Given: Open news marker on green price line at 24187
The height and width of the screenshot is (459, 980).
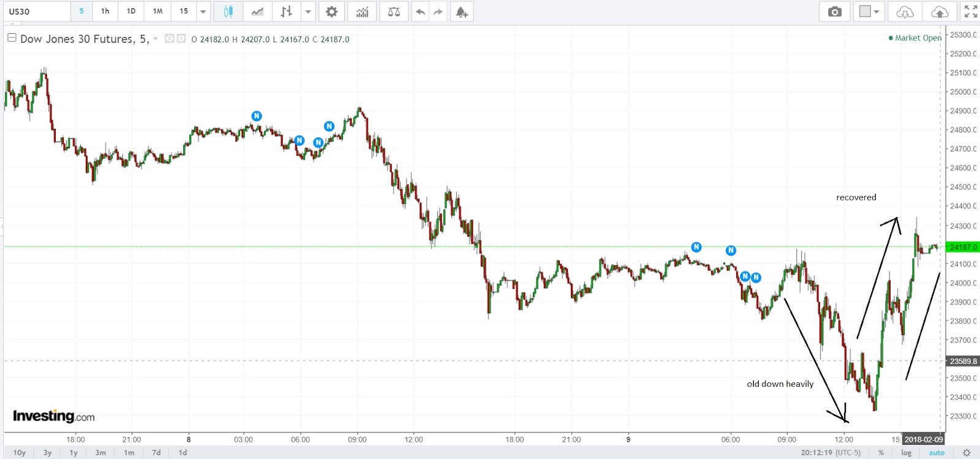Looking at the screenshot, I should (x=696, y=247).
